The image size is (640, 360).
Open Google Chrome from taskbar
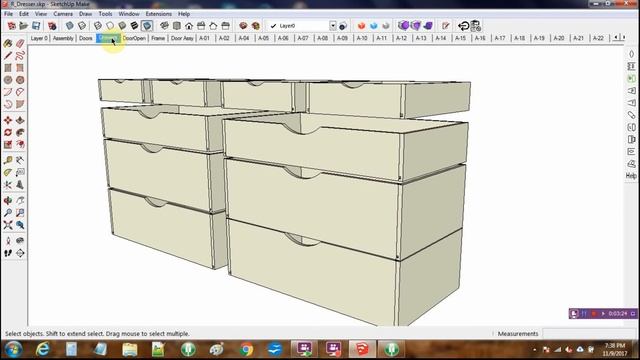click(x=246, y=349)
